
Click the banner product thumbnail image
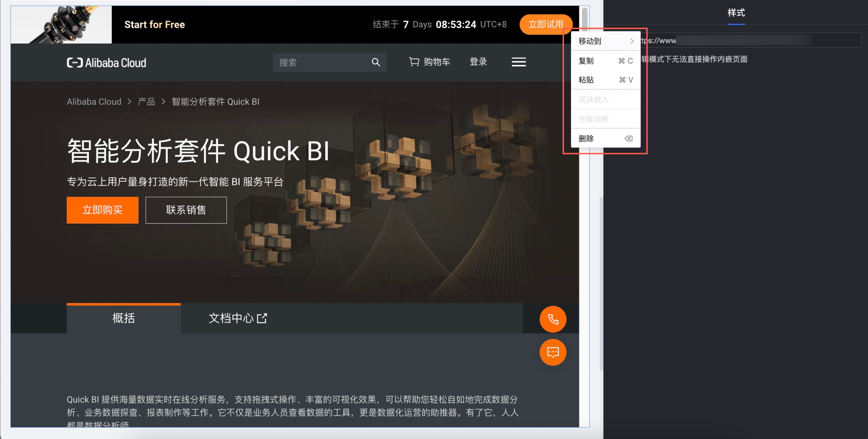(x=61, y=25)
